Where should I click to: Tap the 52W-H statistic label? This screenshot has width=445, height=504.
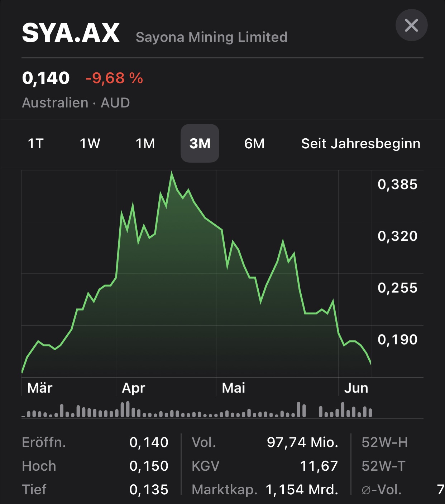click(384, 442)
